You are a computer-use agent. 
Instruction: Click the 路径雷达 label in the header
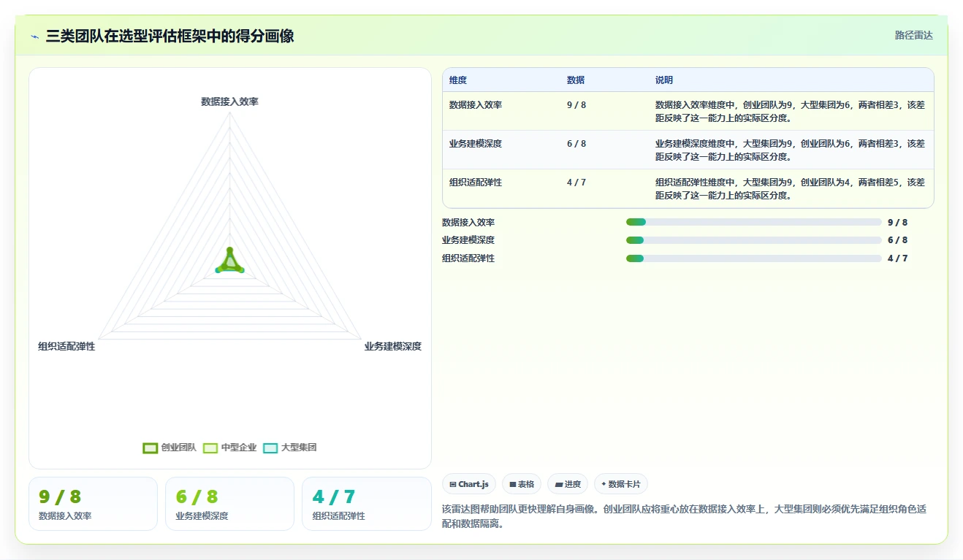click(913, 35)
